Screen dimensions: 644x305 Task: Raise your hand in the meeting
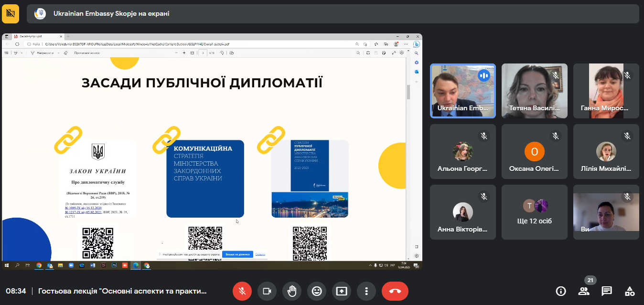point(292,291)
